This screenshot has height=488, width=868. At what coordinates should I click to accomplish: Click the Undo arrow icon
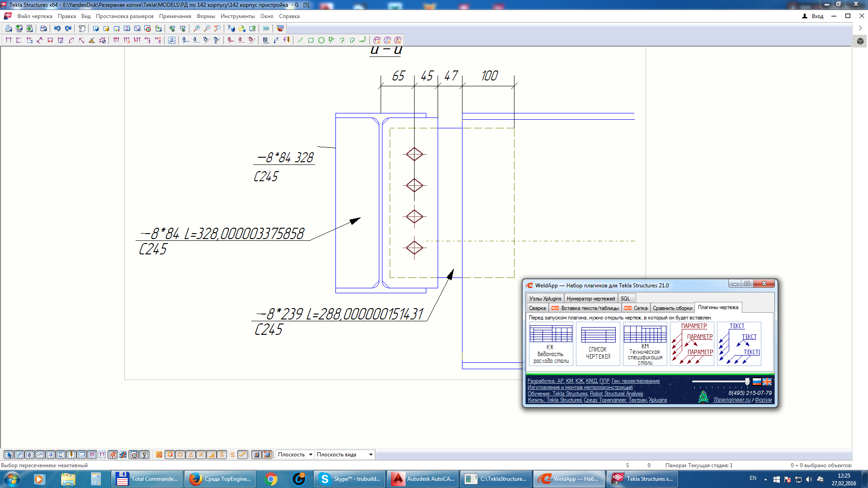click(57, 28)
